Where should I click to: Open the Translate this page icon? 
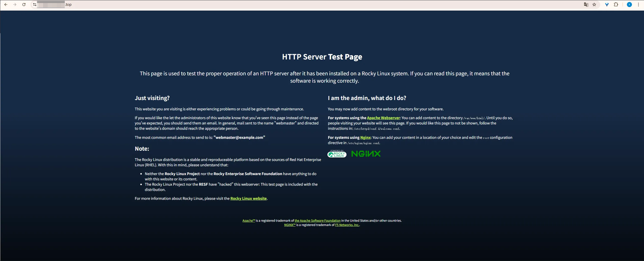tap(586, 5)
